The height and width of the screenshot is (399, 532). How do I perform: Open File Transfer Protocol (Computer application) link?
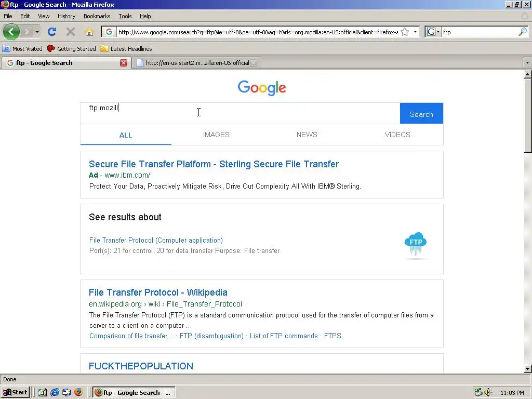tap(156, 240)
